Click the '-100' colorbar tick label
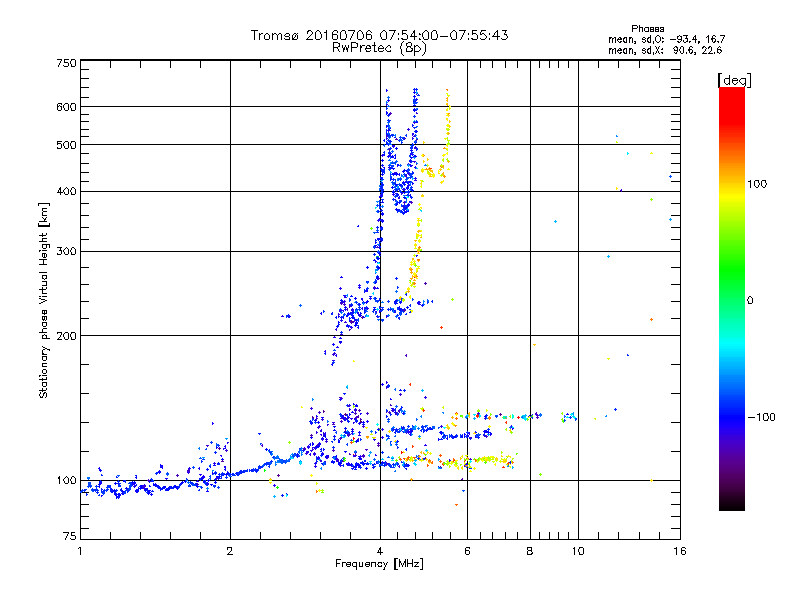Image resolution: width=800 pixels, height=600 pixels. [761, 417]
